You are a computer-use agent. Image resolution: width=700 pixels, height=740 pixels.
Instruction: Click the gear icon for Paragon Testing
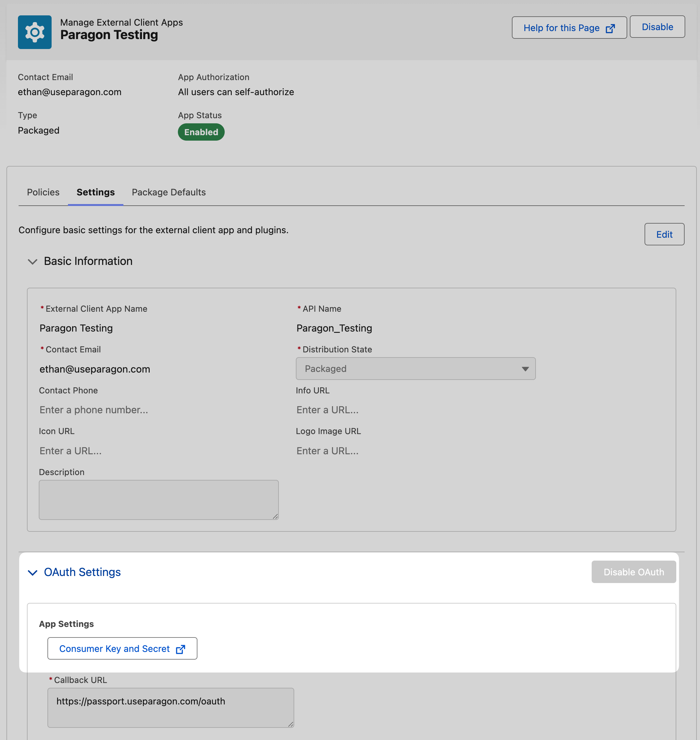35,32
